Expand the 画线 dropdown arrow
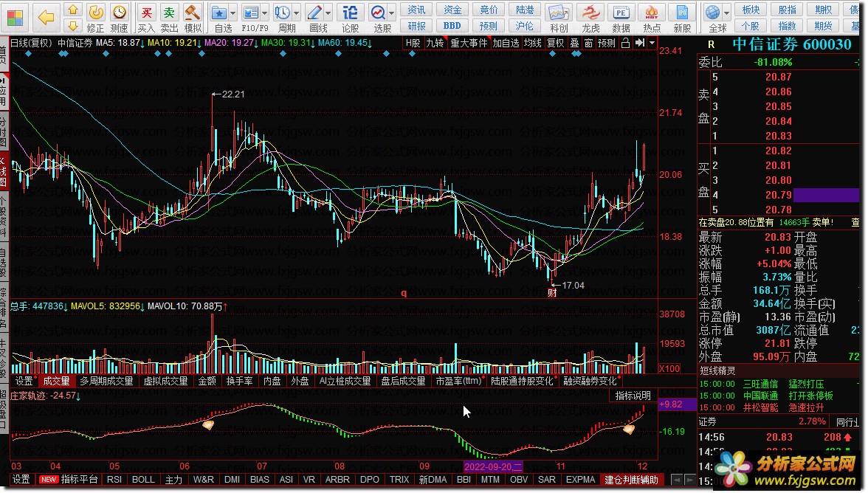This screenshot has height=493, width=868. click(328, 13)
